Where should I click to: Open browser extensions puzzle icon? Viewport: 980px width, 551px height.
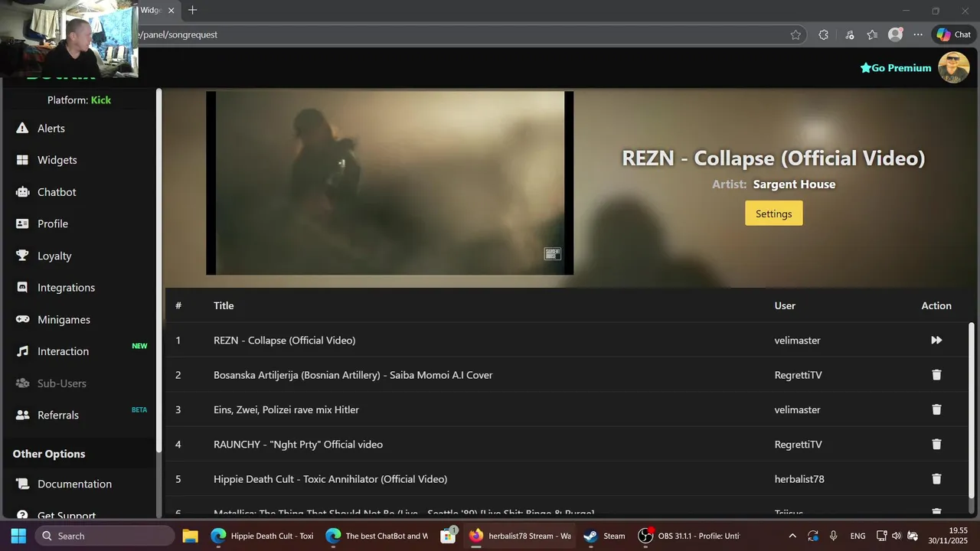click(x=823, y=34)
